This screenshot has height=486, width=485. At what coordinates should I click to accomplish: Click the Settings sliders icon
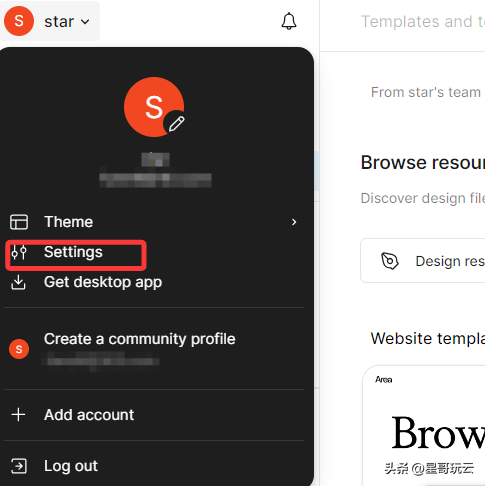19,252
